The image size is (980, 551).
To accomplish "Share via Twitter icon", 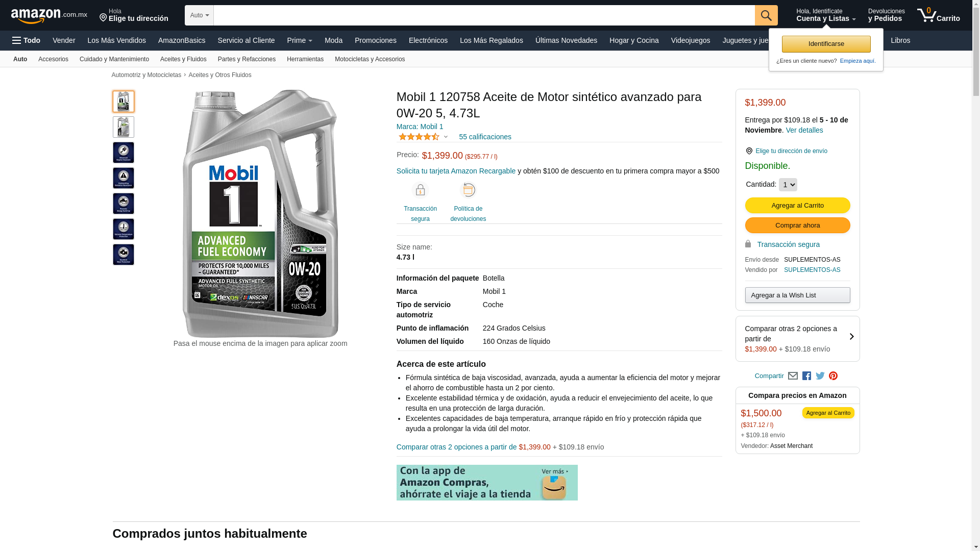I will [x=820, y=376].
